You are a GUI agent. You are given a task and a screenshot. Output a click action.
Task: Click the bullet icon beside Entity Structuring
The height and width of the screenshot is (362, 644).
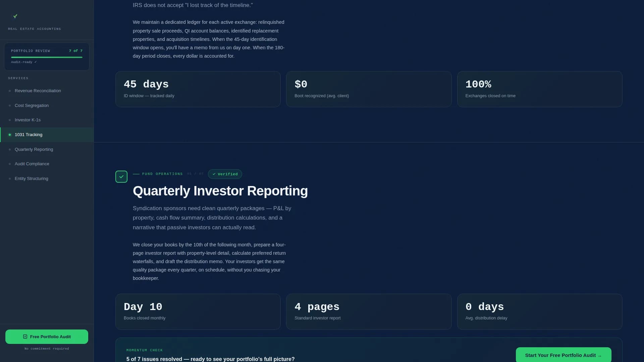coord(10,179)
